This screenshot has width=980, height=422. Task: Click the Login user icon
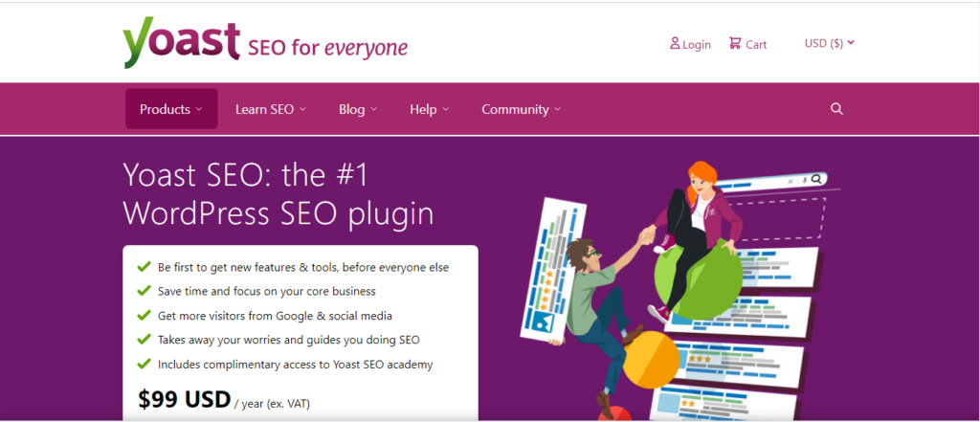click(675, 43)
